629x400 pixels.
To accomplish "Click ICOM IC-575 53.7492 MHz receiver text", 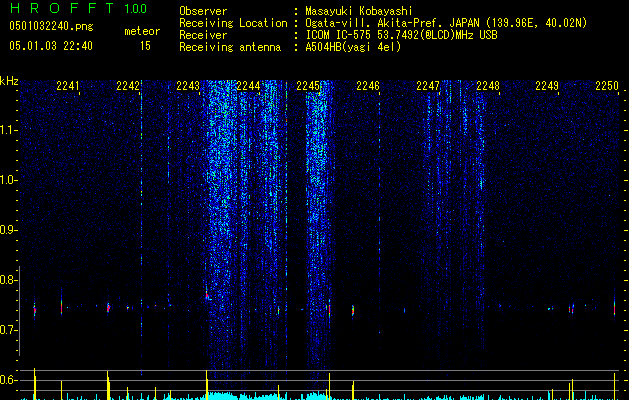I will [x=401, y=35].
